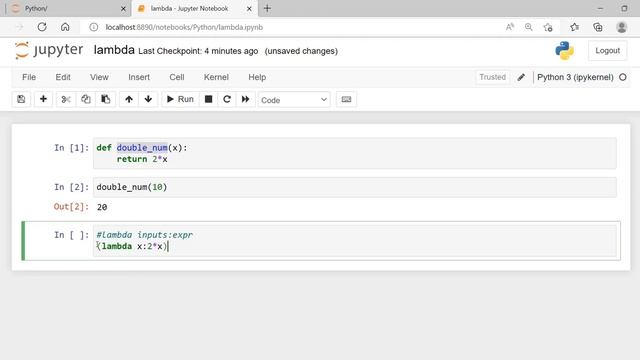Image resolution: width=640 pixels, height=360 pixels.
Task: Close the Python/ browser tab
Action: click(123, 8)
